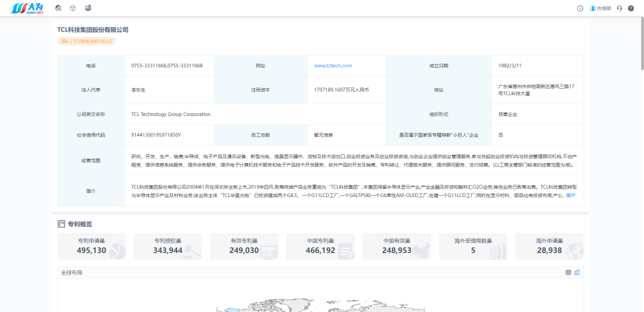Click the 专利概览 heading text
The image size is (644, 312).
pos(80,224)
